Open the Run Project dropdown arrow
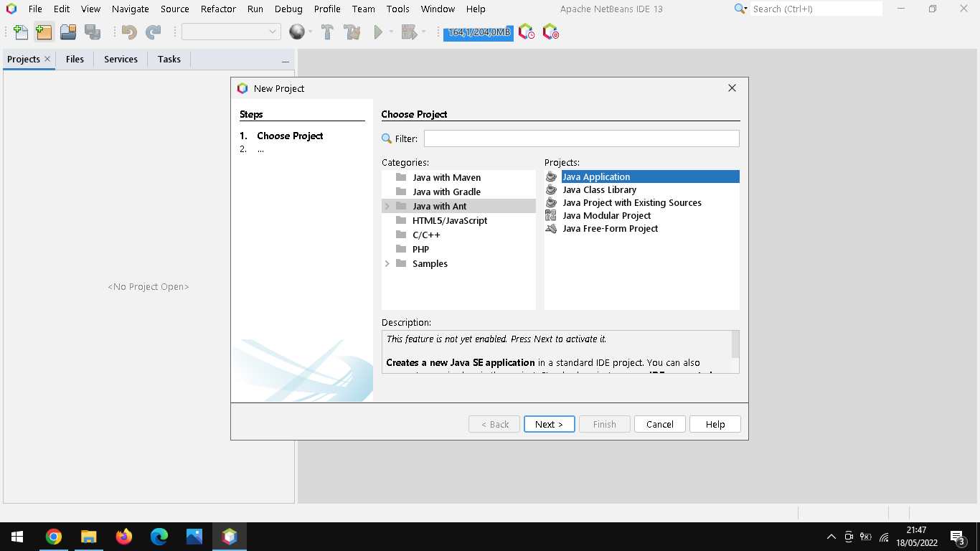 click(391, 32)
